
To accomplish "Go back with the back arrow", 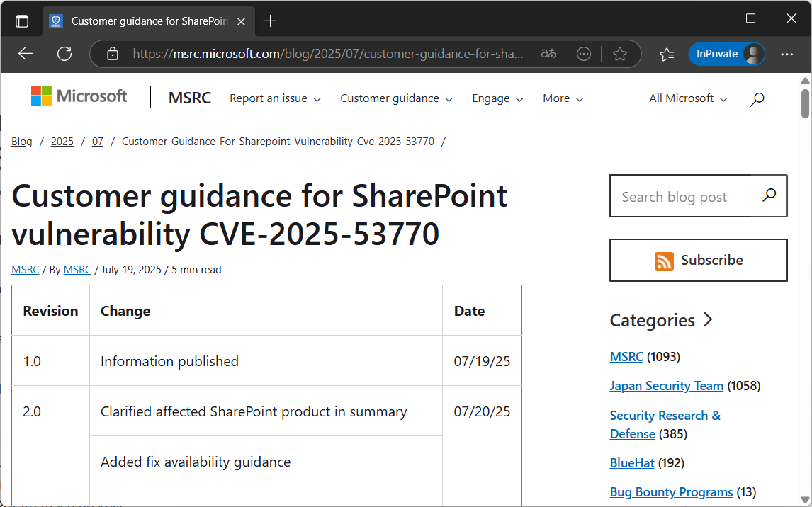I will click(x=26, y=54).
